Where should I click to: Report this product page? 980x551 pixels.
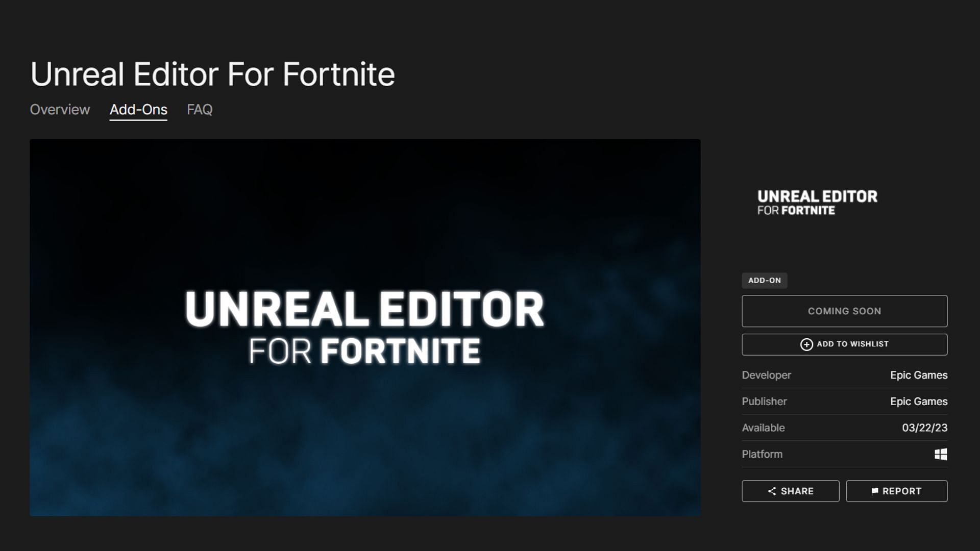click(x=896, y=491)
